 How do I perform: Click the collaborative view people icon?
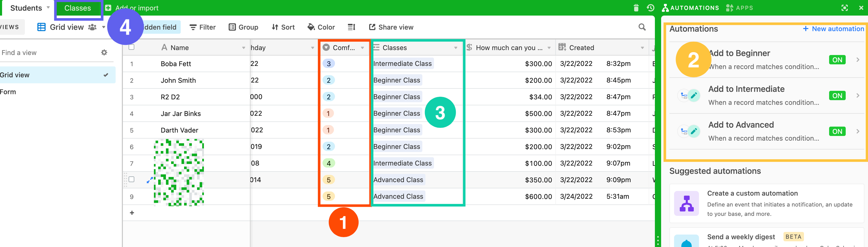coord(92,27)
